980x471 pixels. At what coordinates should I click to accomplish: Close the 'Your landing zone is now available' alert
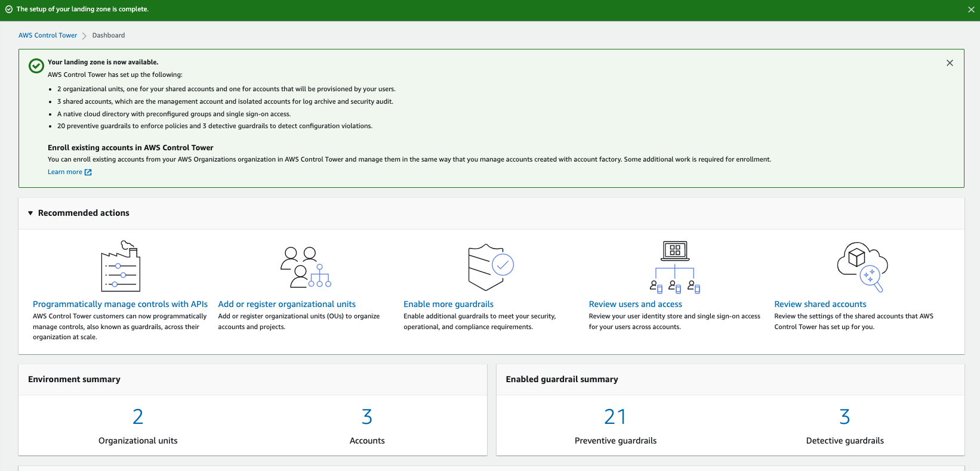950,63
